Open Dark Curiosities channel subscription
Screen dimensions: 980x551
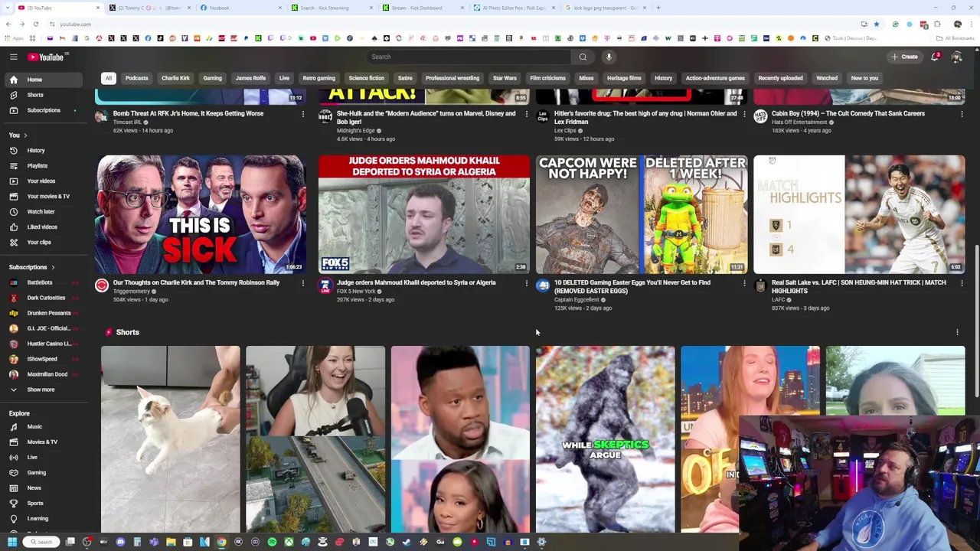tap(42, 298)
